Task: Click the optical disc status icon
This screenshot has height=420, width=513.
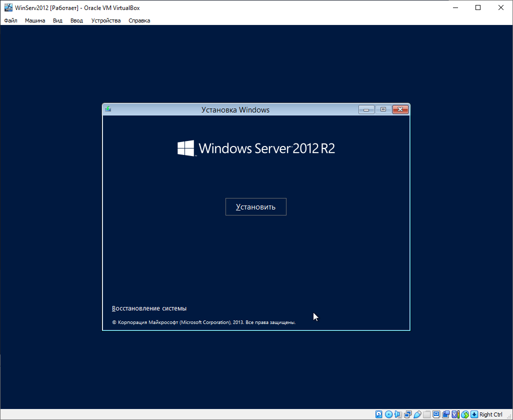Action: coord(388,414)
